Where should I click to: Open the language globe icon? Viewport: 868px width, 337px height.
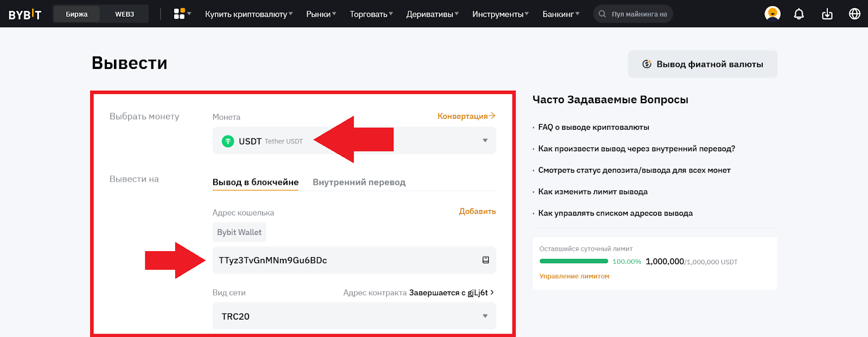pos(854,14)
